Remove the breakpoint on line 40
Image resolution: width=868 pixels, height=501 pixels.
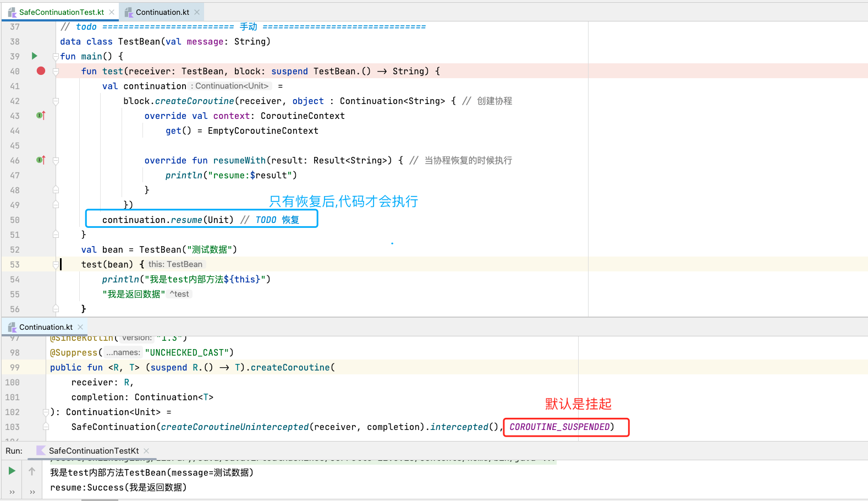41,71
